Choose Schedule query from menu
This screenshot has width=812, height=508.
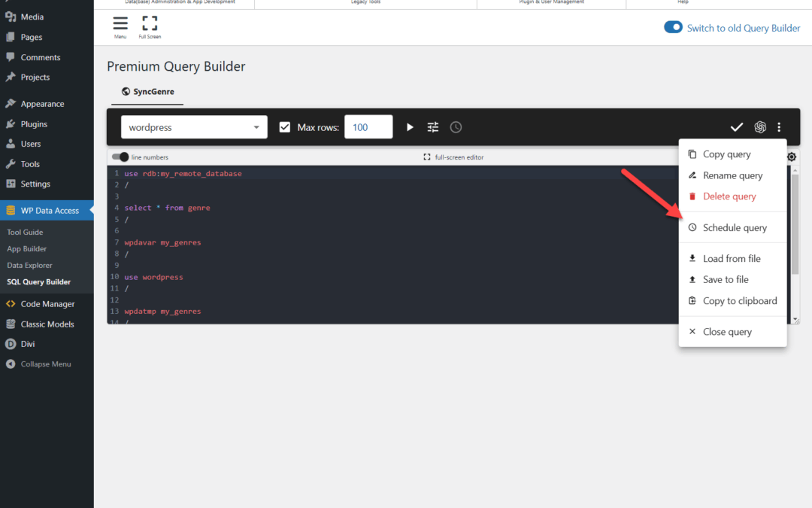coord(733,227)
